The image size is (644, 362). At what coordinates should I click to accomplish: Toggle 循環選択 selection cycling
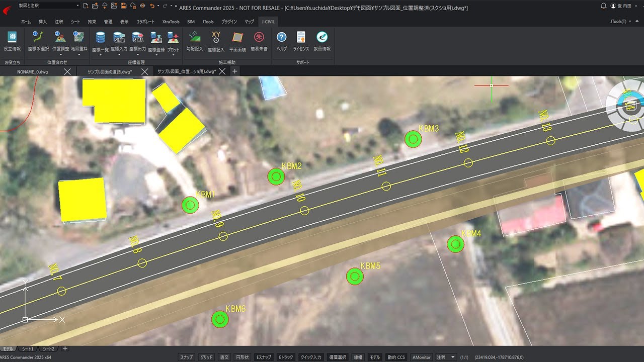[337, 357]
